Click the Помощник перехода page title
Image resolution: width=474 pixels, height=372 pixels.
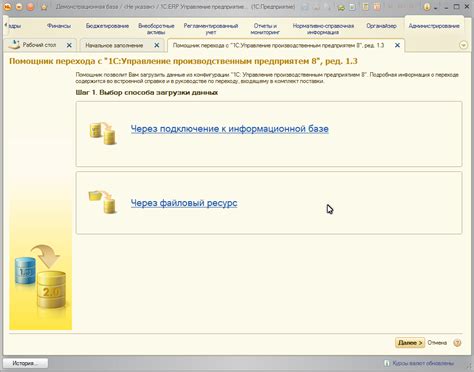coord(183,61)
